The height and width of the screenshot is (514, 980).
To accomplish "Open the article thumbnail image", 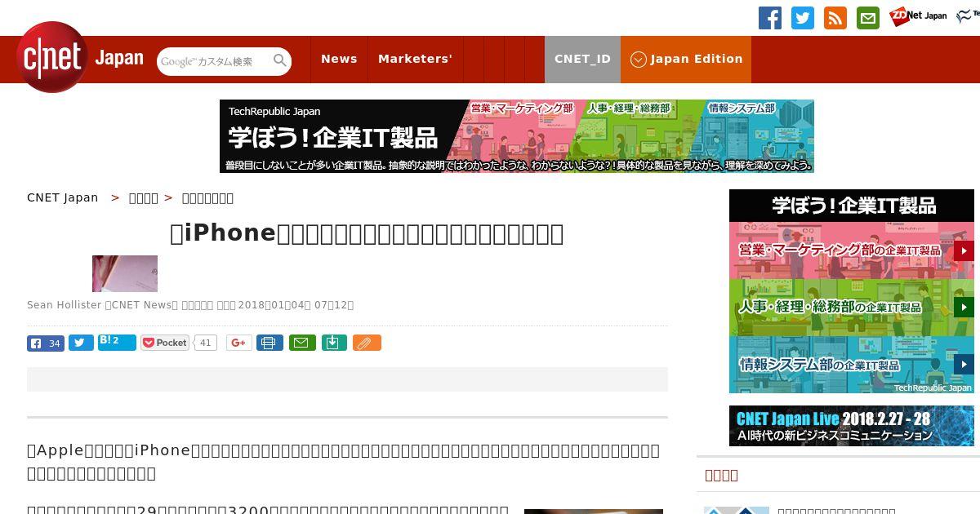I will click(125, 273).
